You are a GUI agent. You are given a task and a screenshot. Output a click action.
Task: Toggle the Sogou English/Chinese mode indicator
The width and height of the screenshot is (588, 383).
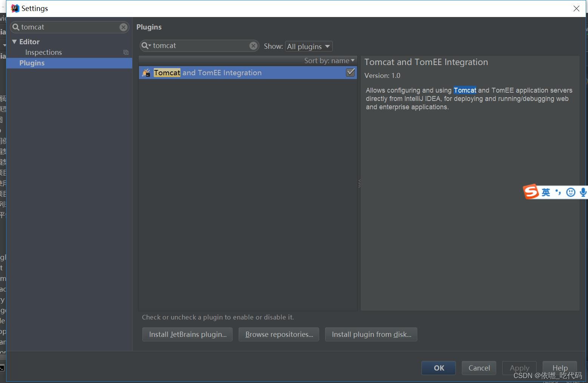546,192
